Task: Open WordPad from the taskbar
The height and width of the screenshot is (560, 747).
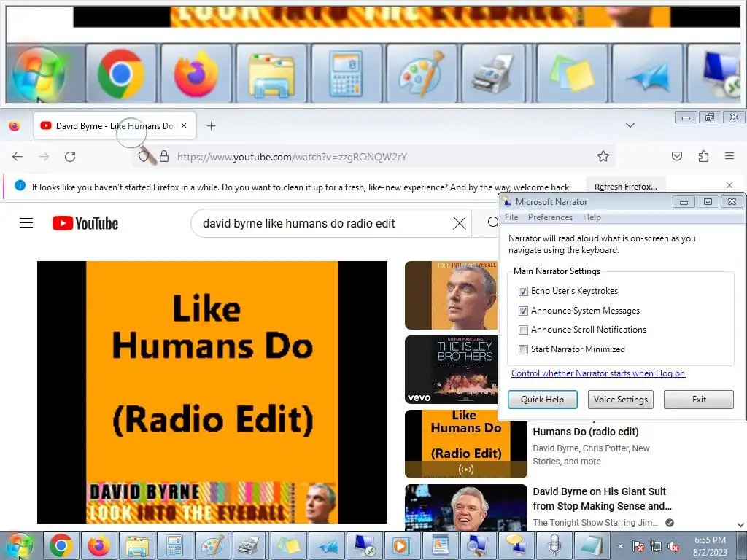Action: [440, 545]
